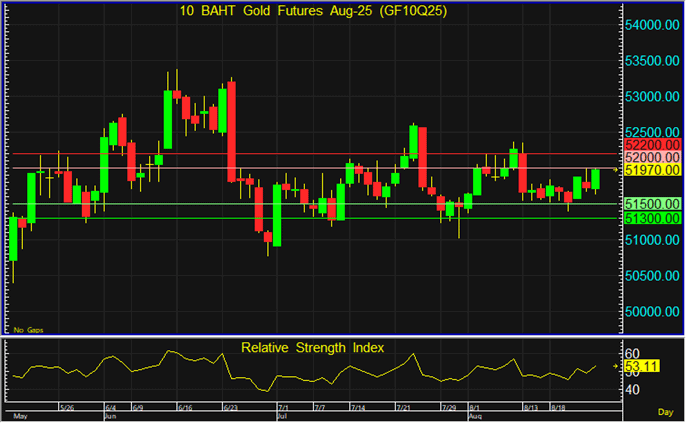Select the light green 51500.00 support label
This screenshot has height=423, width=686.
tap(651, 204)
